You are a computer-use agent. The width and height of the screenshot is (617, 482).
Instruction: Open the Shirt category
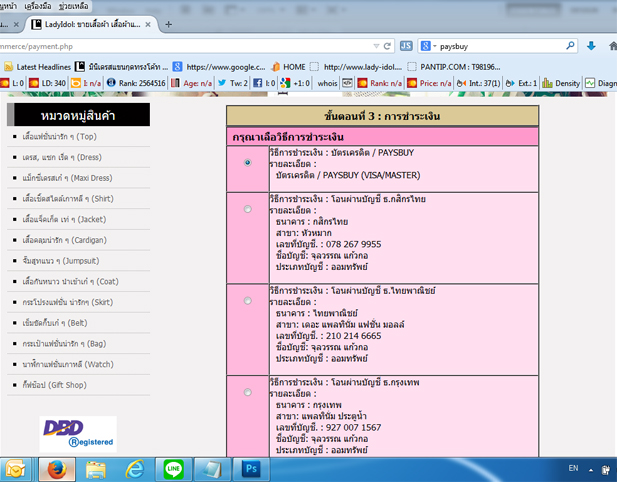click(x=68, y=199)
